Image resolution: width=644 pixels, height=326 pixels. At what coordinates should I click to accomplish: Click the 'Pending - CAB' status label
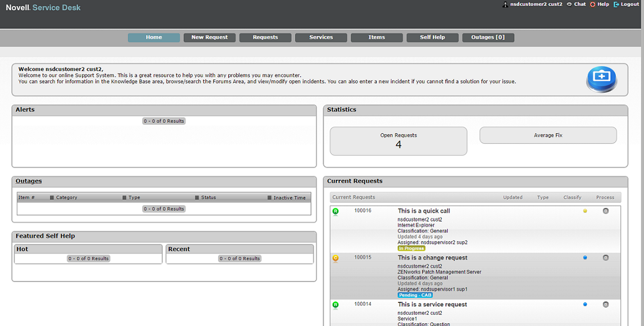point(415,295)
